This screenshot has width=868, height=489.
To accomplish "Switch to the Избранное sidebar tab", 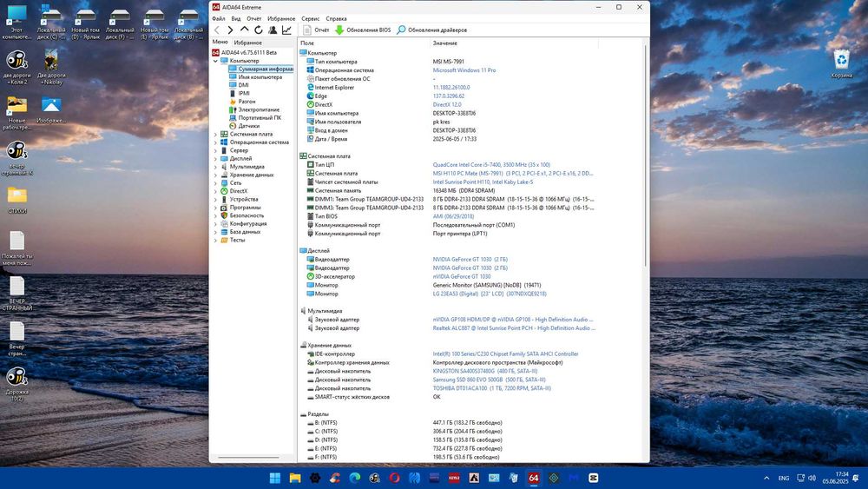I will point(247,43).
